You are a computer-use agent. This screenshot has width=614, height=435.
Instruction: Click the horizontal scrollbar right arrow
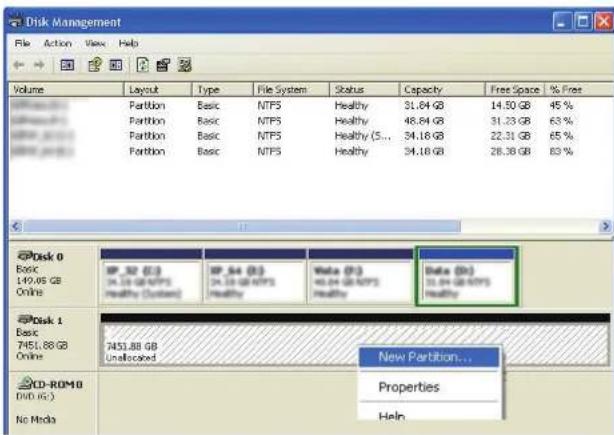605,226
